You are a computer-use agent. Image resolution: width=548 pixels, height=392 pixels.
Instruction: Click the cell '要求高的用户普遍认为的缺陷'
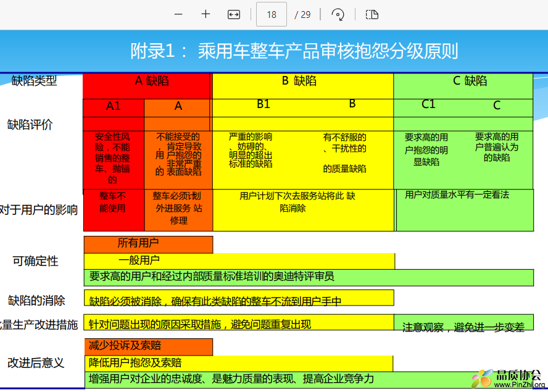tap(497, 147)
